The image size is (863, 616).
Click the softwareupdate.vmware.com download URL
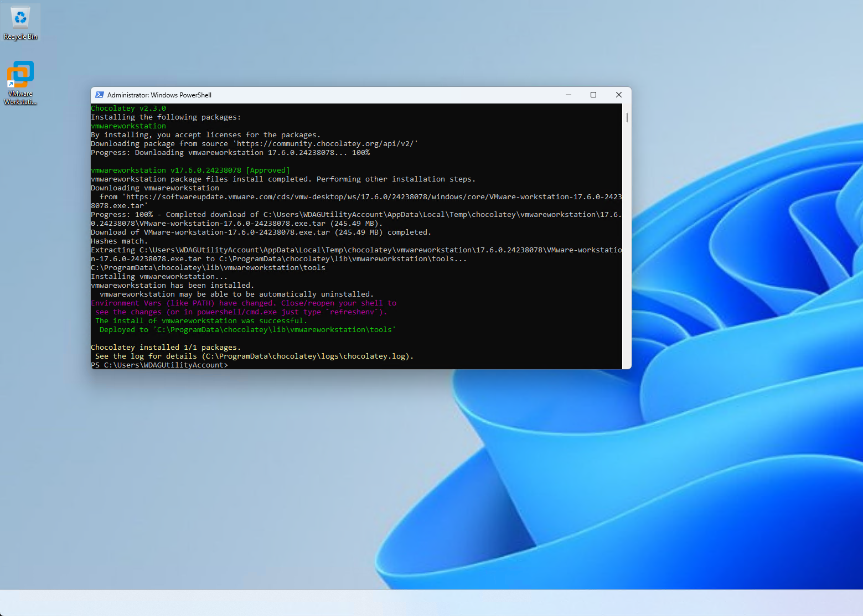pos(371,197)
